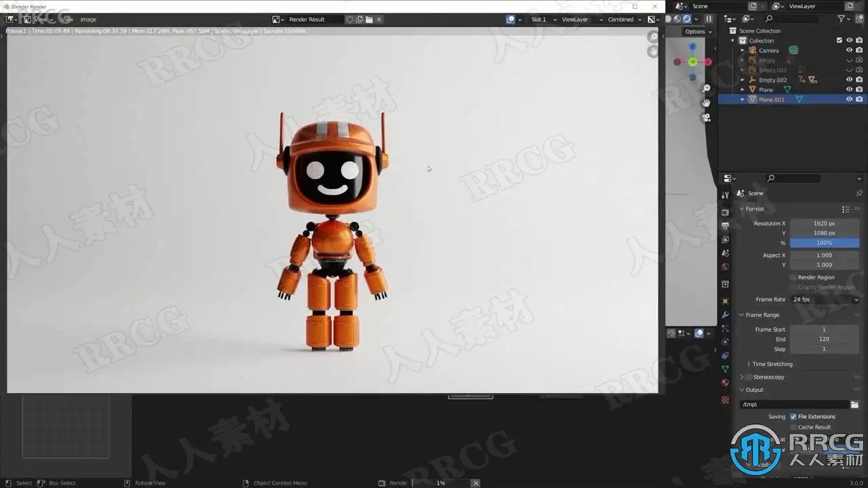
Task: Pause the viewport render preview
Action: pyautogui.click(x=709, y=19)
